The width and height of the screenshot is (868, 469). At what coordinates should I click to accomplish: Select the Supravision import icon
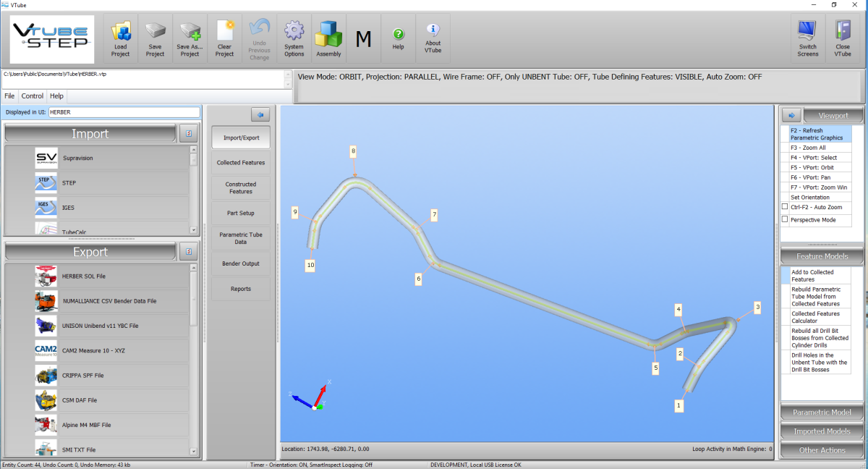click(x=46, y=158)
